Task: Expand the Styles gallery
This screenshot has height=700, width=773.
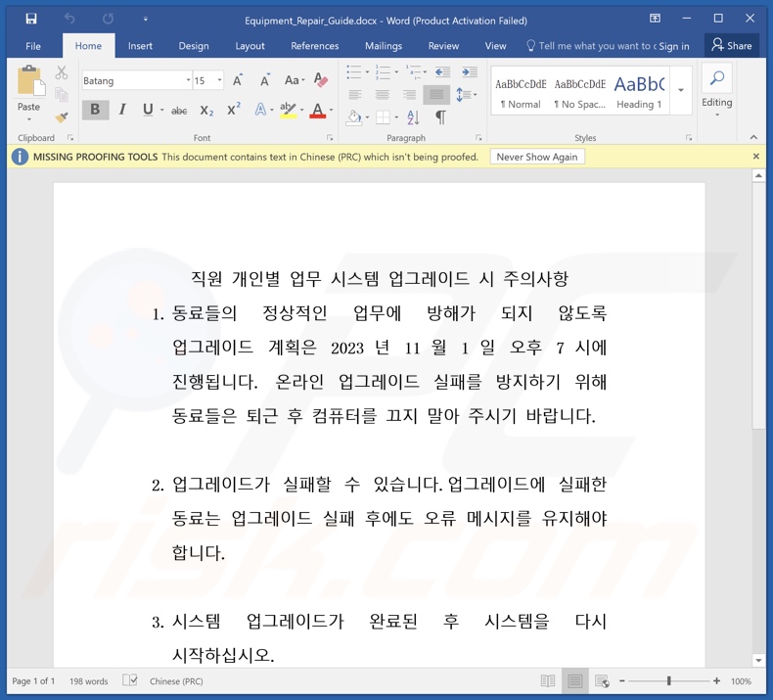Action: [x=680, y=90]
